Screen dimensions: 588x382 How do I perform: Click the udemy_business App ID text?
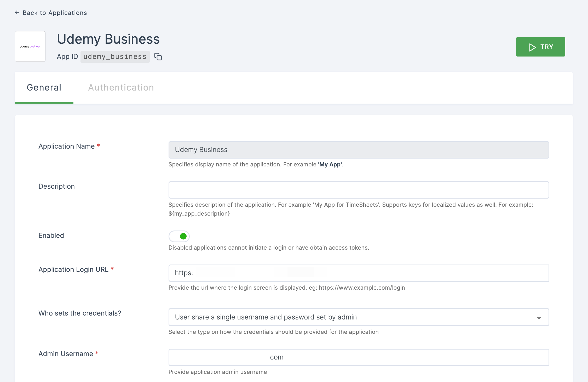pyautogui.click(x=115, y=57)
